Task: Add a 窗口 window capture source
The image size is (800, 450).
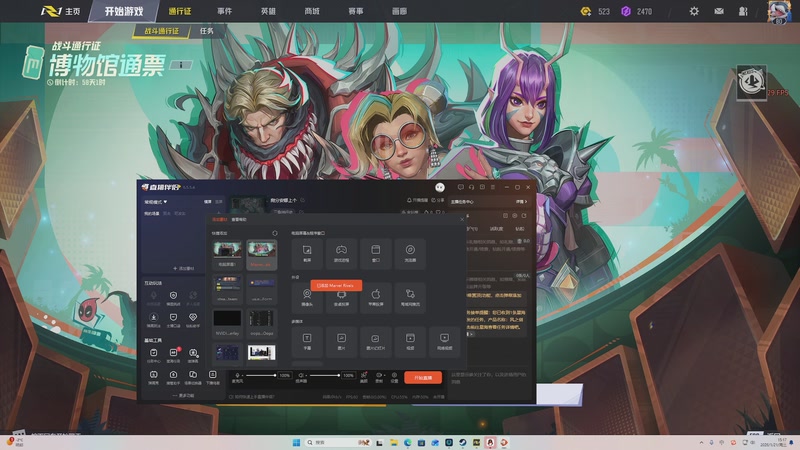Action: pyautogui.click(x=376, y=253)
